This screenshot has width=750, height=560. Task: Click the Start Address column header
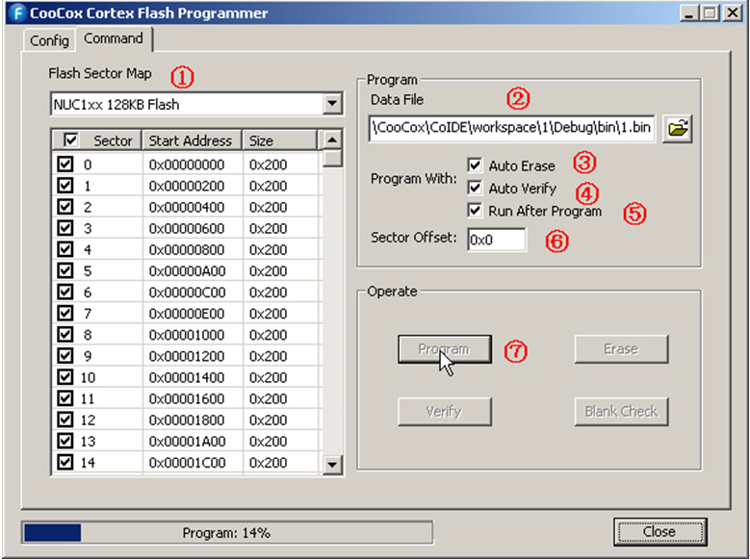[192, 140]
